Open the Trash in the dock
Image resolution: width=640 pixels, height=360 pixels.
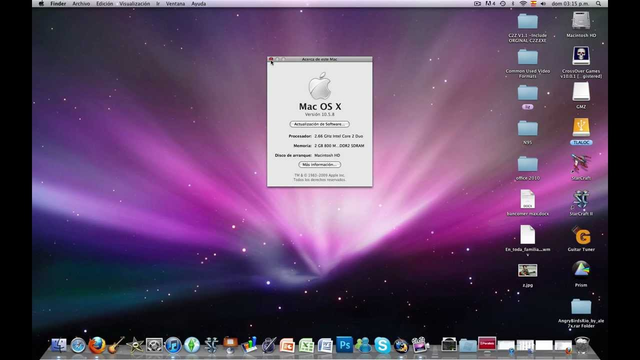click(582, 345)
